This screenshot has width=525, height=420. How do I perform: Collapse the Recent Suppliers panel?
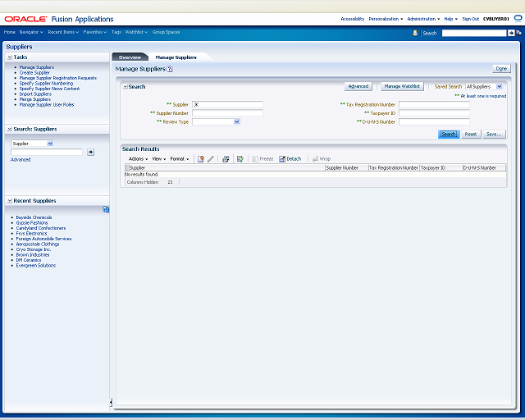tap(10, 201)
